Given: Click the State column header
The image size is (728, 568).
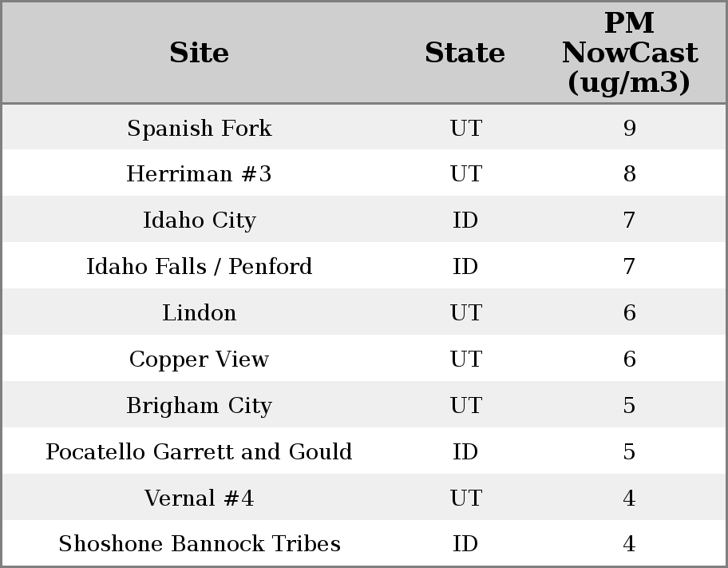Looking at the screenshot, I should (465, 53).
